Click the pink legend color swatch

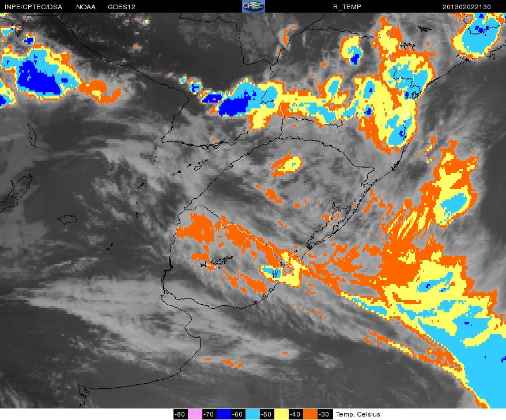point(195,414)
